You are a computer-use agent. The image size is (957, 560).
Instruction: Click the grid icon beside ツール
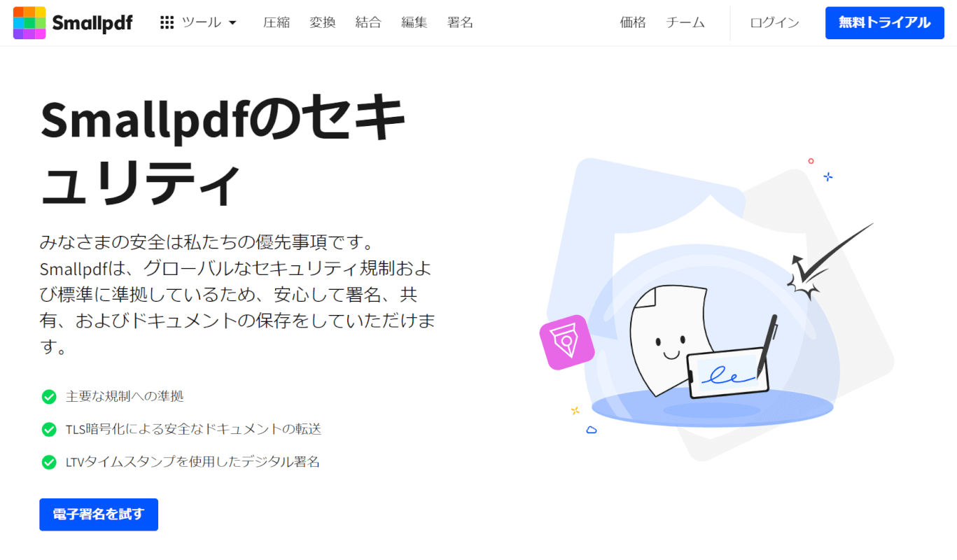[167, 22]
